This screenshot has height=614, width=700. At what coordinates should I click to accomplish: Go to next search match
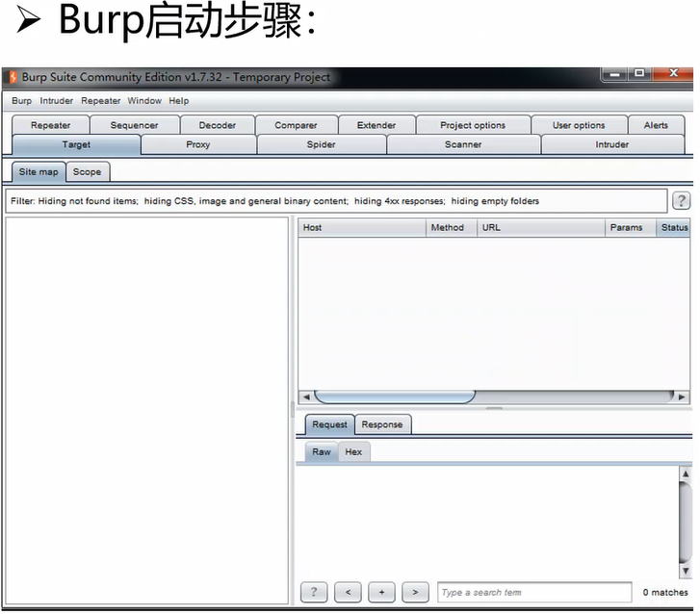(x=416, y=592)
